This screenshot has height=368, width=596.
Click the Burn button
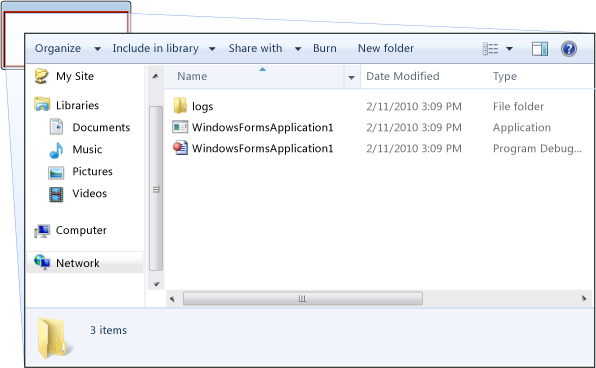(x=325, y=48)
